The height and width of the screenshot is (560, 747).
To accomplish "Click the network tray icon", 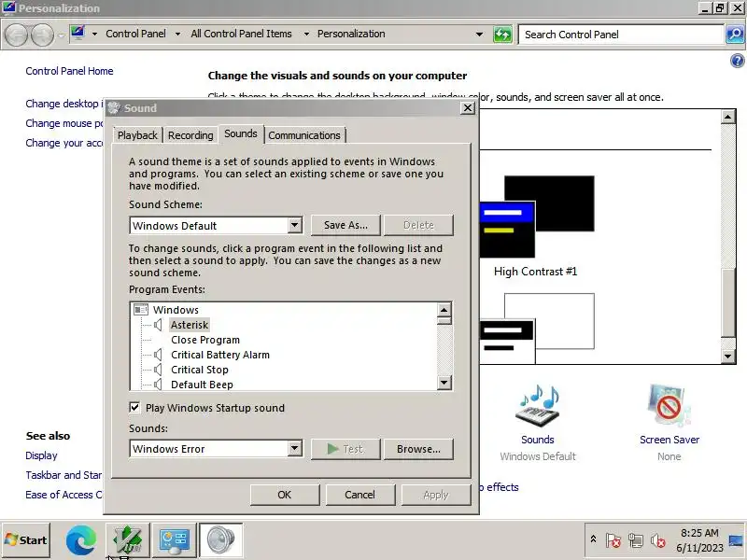I will 636,540.
